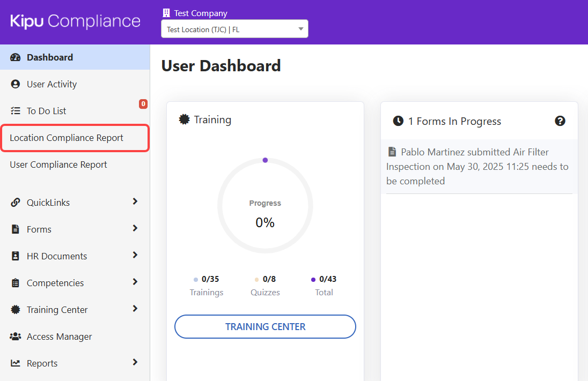Click the Access Manager people icon
This screenshot has width=588, height=381.
click(16, 337)
